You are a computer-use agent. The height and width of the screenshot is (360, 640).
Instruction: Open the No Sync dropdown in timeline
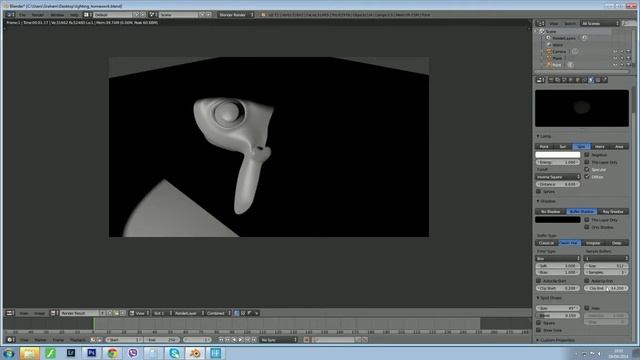[x=279, y=340]
